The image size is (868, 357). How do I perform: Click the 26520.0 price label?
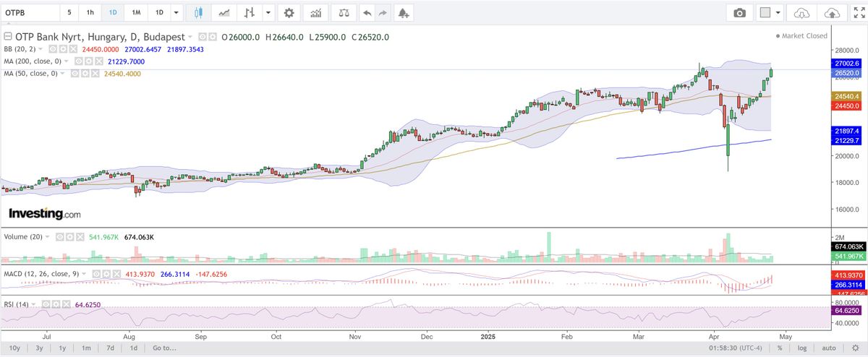pos(848,73)
